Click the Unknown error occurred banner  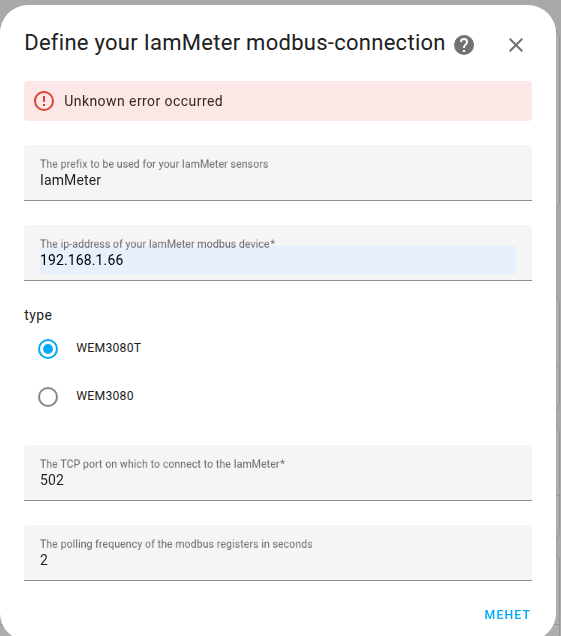click(x=278, y=101)
